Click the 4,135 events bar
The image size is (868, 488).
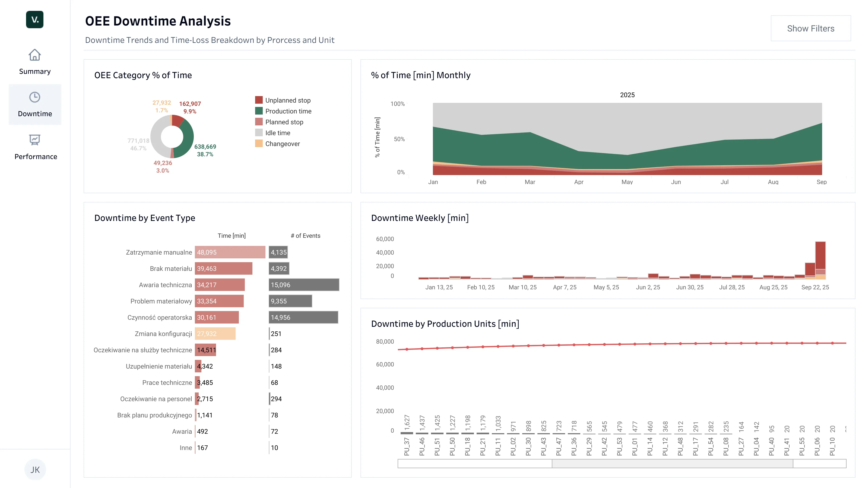(x=278, y=252)
